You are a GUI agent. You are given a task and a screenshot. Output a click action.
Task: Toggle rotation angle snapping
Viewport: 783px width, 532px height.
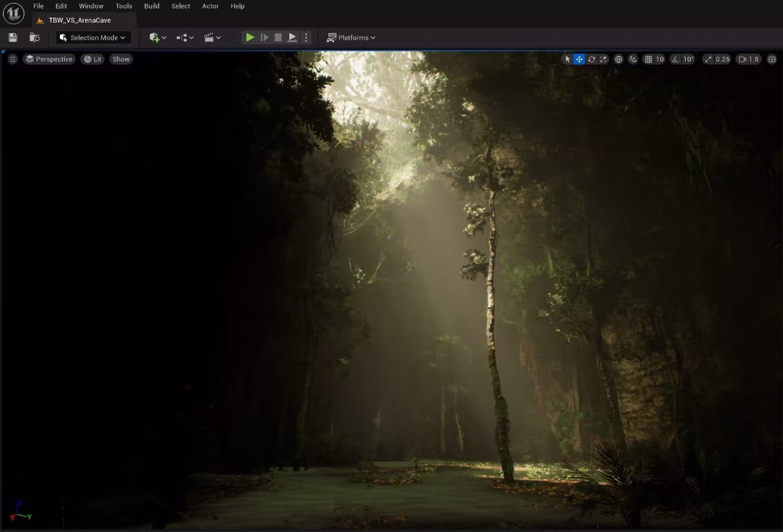pos(675,59)
